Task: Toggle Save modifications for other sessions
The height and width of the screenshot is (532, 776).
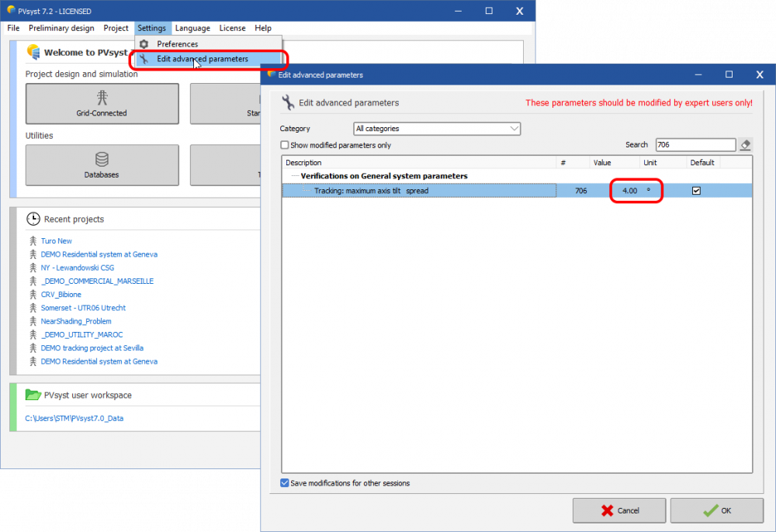Action: 285,483
